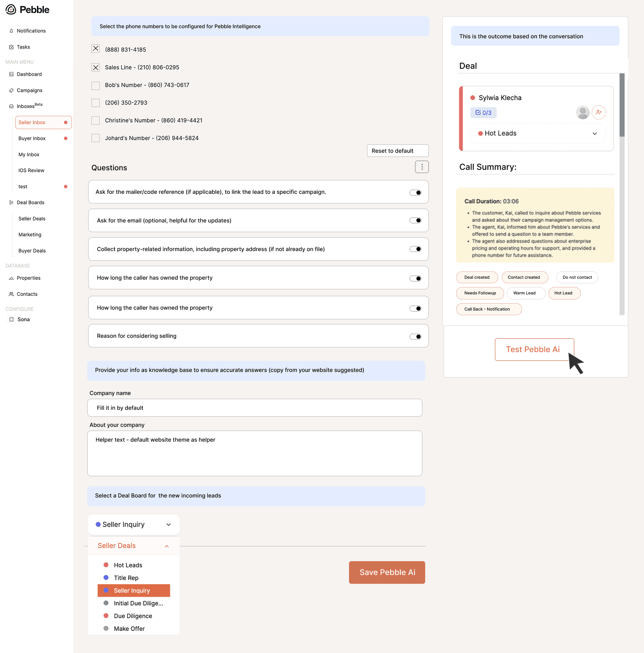Open IOS Review inbox
The width and height of the screenshot is (644, 653).
31,171
